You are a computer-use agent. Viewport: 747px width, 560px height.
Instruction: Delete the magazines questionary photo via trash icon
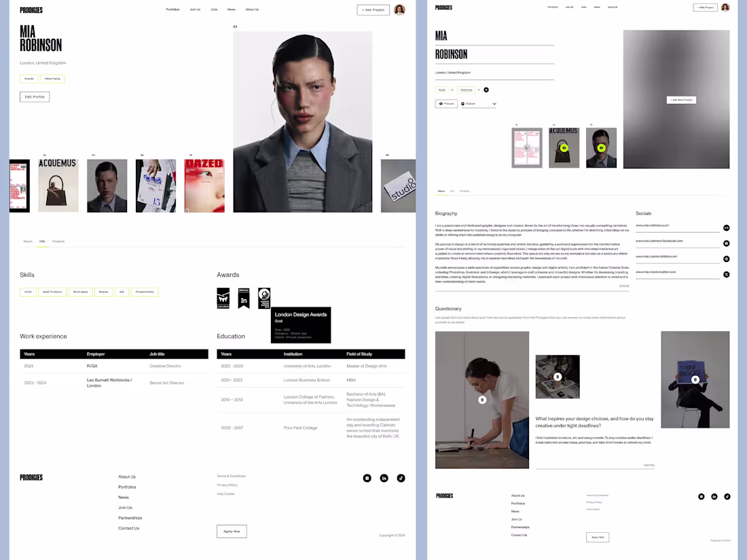(558, 377)
